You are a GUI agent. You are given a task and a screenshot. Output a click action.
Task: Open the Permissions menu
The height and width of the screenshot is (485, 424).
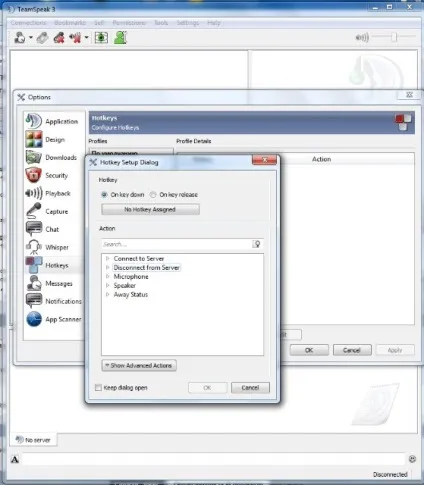(129, 23)
